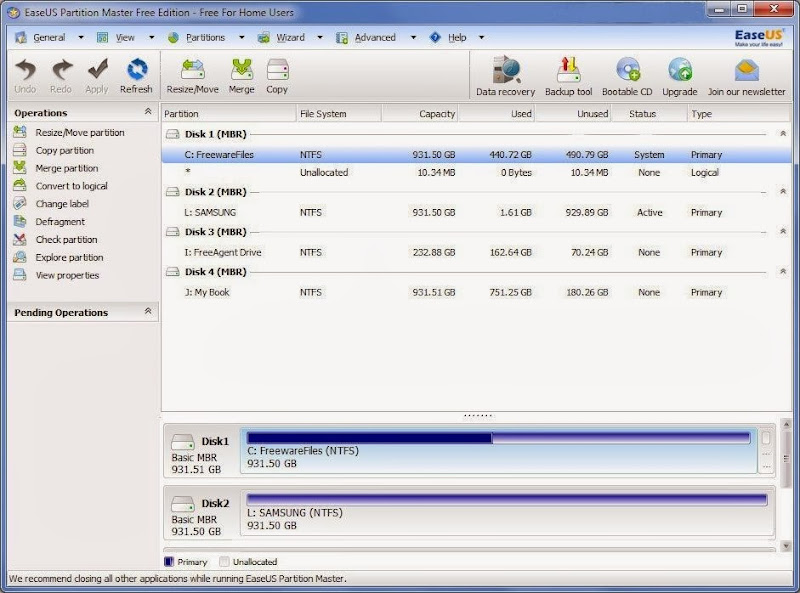This screenshot has width=800, height=593.
Task: Click the C: FreewareFiles usage bar in disk map
Action: pyautogui.click(x=498, y=438)
